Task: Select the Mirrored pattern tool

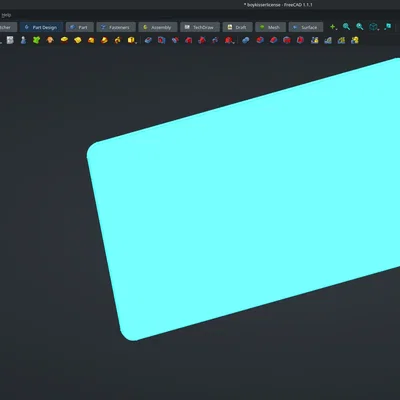Action: [x=315, y=40]
